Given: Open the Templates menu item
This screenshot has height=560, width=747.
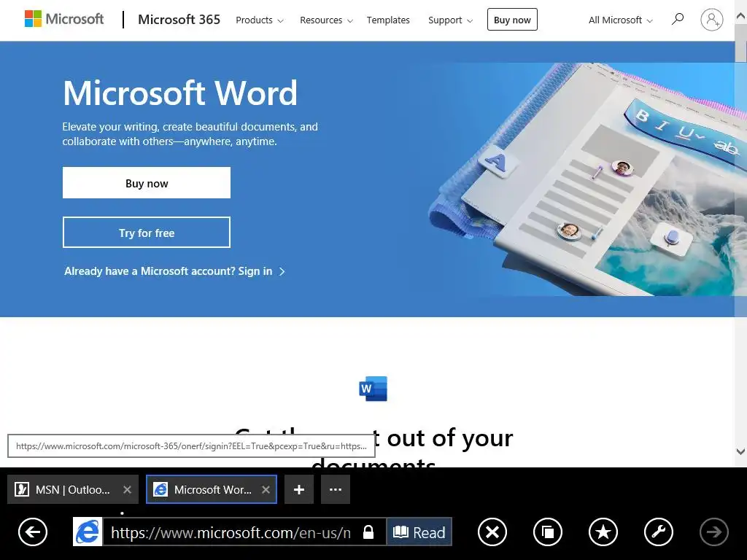Looking at the screenshot, I should 388,20.
